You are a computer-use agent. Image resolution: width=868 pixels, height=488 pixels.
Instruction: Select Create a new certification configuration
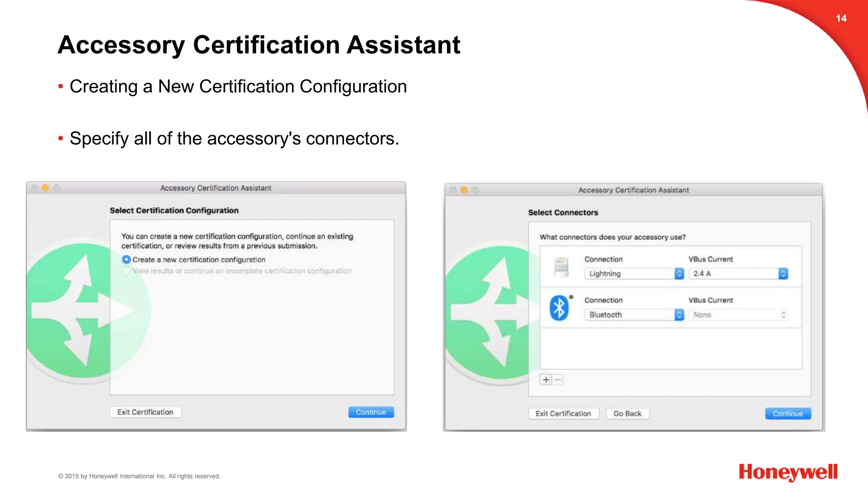tap(126, 259)
